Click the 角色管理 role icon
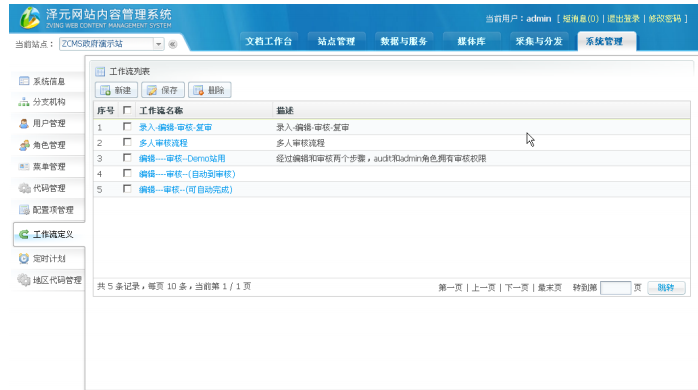Viewport: 698px width, 390px height. 24,145
